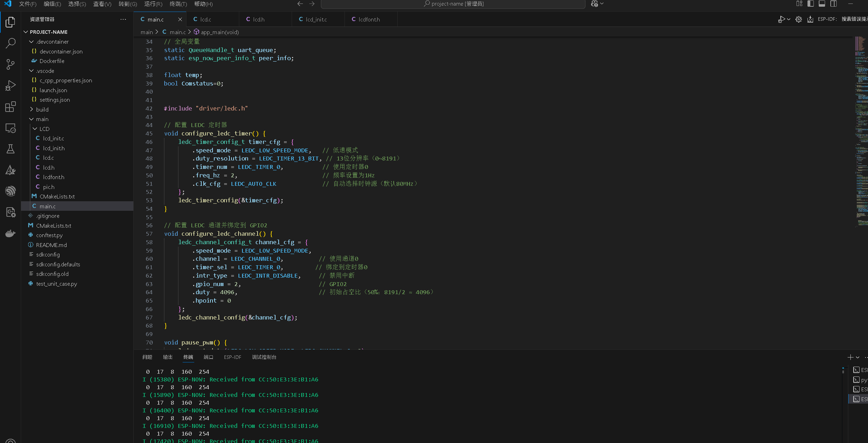The height and width of the screenshot is (443, 868).
Task: Go forward with navigation arrow
Action: (x=312, y=4)
